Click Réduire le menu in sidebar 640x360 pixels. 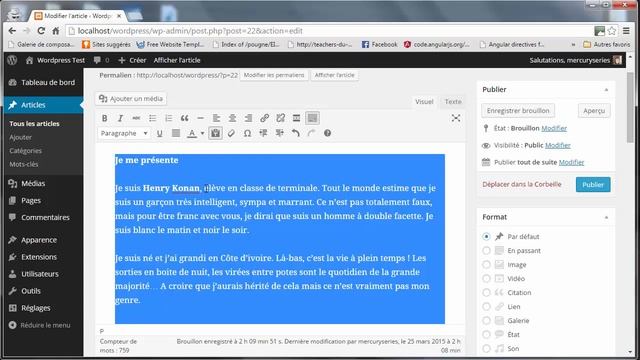[x=40, y=325]
